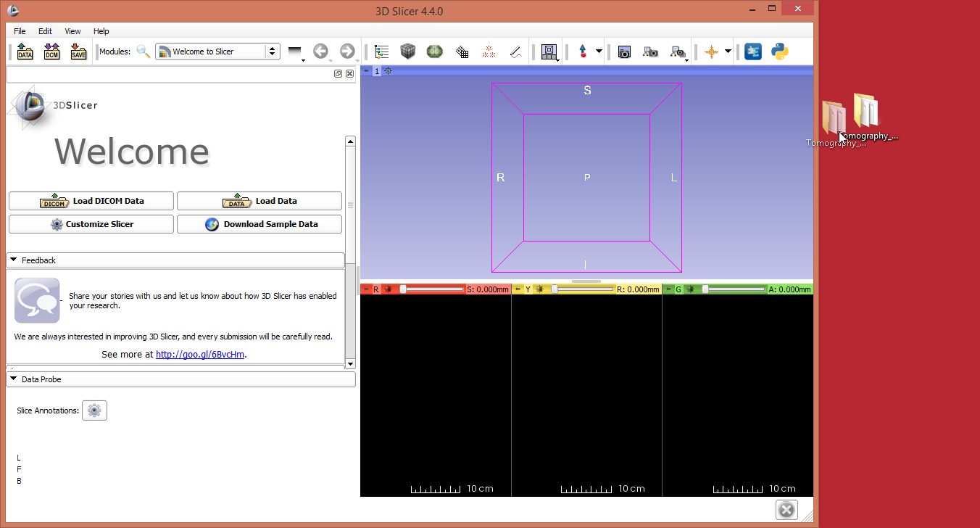Click the Save scene toolbar icon

[x=78, y=51]
